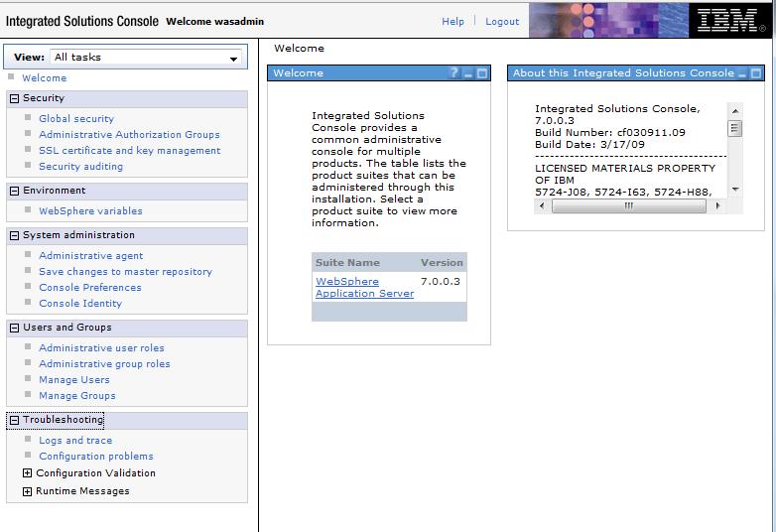Image resolution: width=776 pixels, height=532 pixels.
Task: Collapse the Users and Groups section
Action: pos(14,329)
